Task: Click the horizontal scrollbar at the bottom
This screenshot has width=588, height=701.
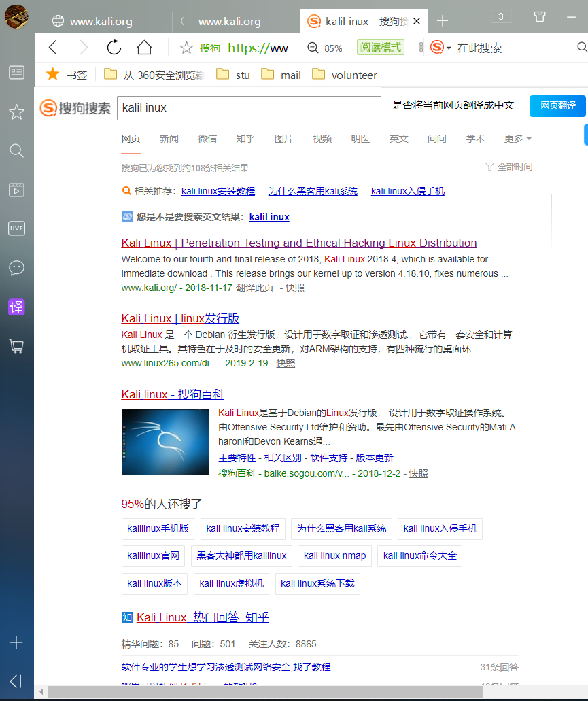Action: tap(265, 691)
